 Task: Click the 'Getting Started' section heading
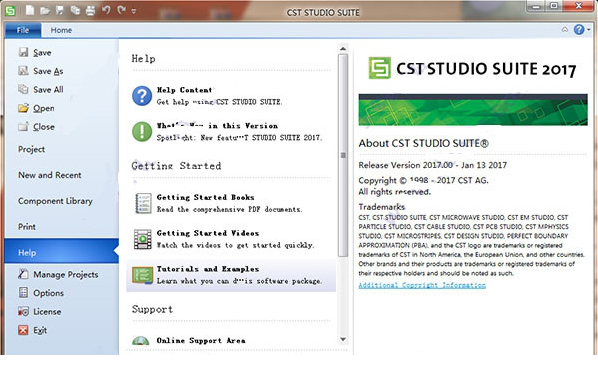(176, 166)
